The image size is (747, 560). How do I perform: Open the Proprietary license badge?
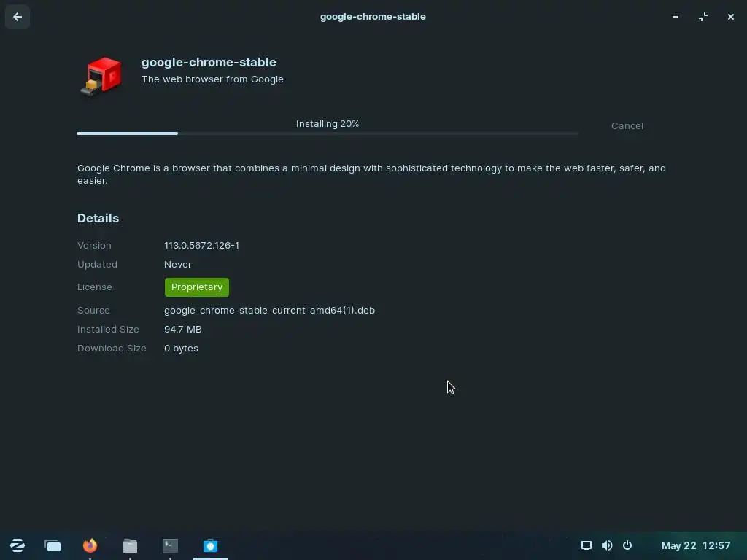197,287
